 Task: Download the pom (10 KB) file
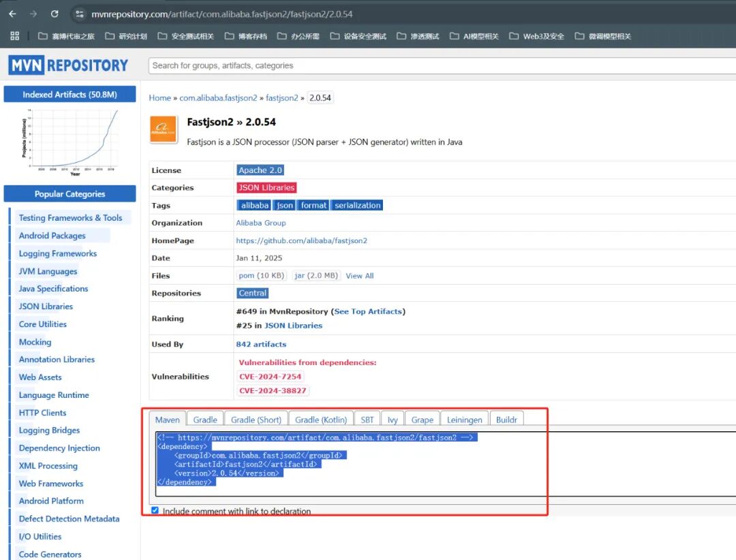pyautogui.click(x=262, y=275)
